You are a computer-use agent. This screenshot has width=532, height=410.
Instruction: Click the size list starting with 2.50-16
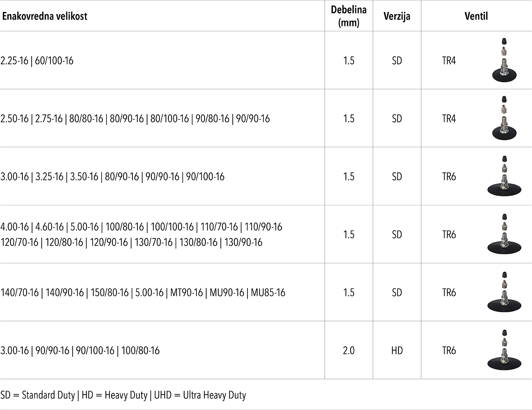[x=135, y=119]
